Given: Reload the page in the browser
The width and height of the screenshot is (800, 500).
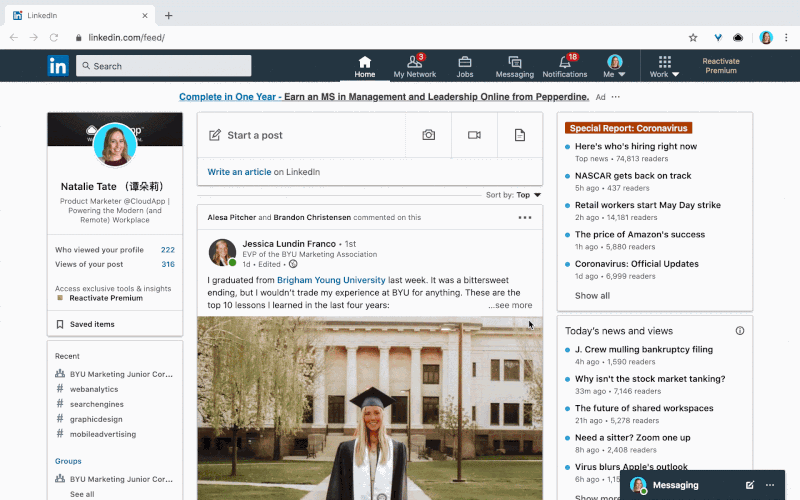Looking at the screenshot, I should point(54,37).
